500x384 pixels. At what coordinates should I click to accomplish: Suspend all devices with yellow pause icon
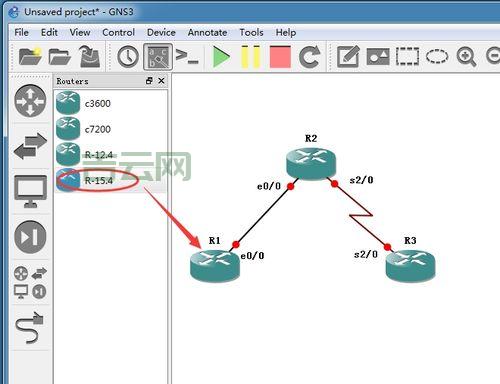(x=250, y=57)
